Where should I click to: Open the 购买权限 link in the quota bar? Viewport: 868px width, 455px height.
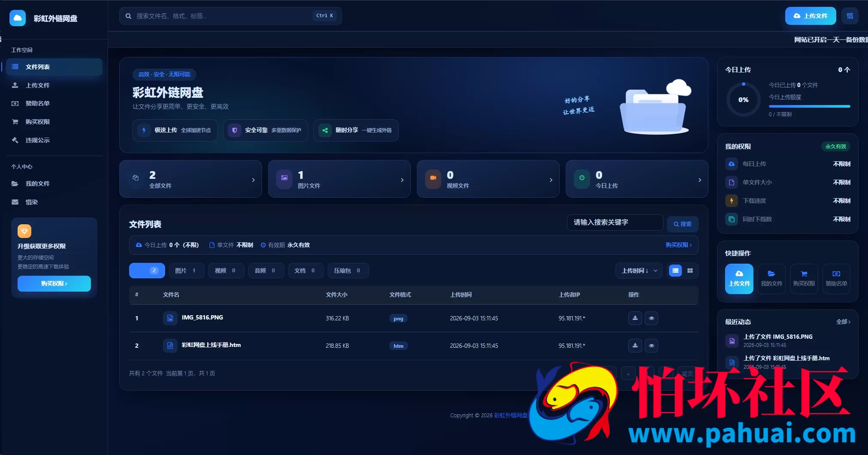click(678, 245)
